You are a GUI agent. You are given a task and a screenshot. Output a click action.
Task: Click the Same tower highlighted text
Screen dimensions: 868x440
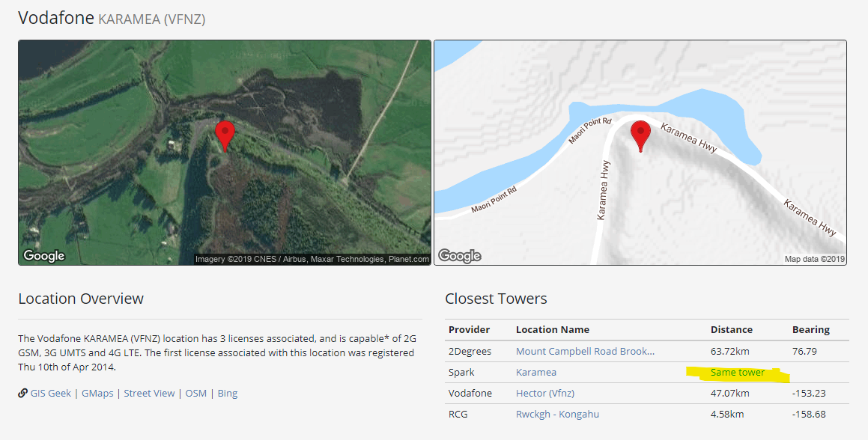click(738, 372)
